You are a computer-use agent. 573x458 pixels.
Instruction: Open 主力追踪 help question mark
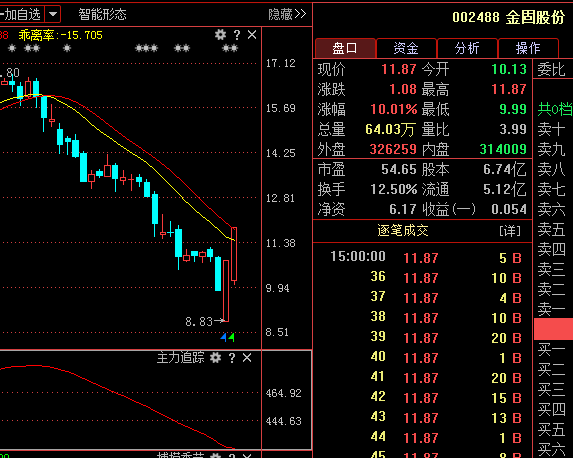[x=232, y=358]
